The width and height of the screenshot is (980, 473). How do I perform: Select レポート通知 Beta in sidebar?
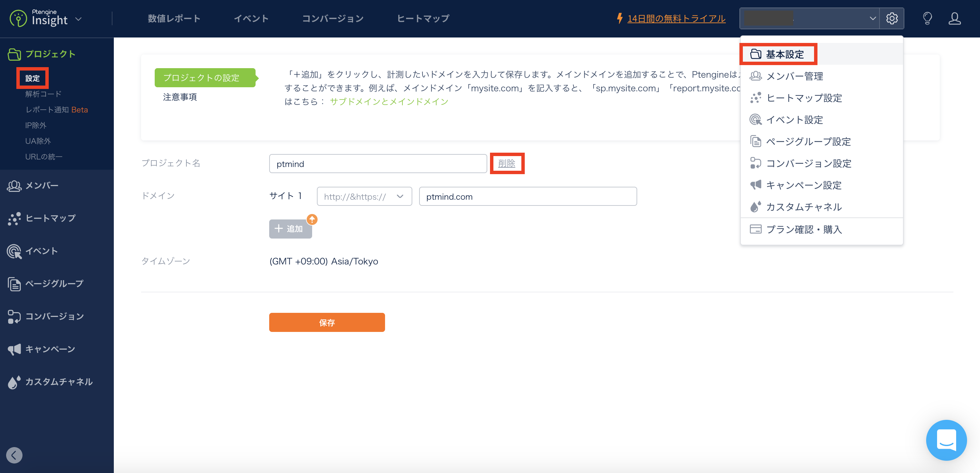click(57, 110)
